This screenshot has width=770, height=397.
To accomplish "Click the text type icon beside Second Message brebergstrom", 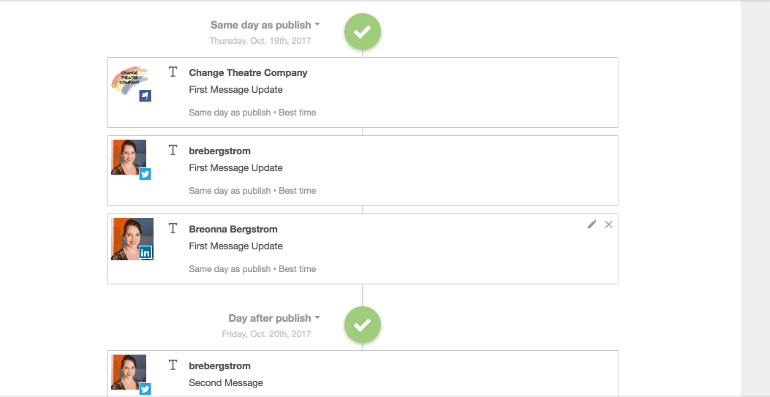I will click(172, 365).
